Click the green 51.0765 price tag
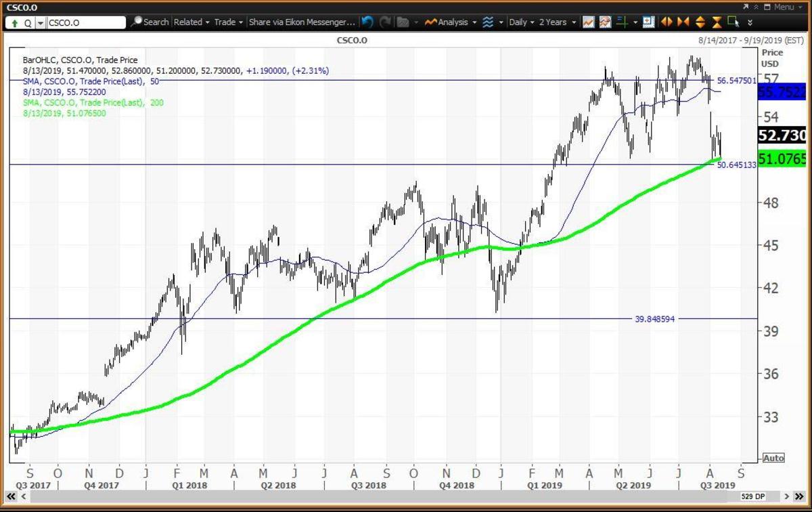This screenshot has width=812, height=512. (782, 158)
